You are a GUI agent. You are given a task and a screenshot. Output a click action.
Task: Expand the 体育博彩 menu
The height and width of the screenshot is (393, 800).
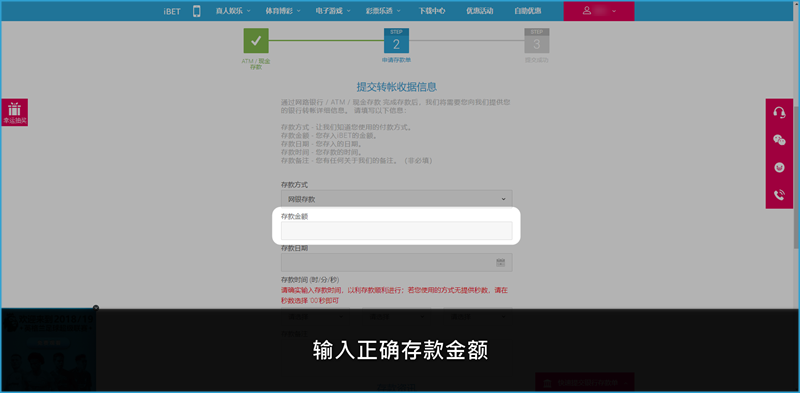click(283, 11)
